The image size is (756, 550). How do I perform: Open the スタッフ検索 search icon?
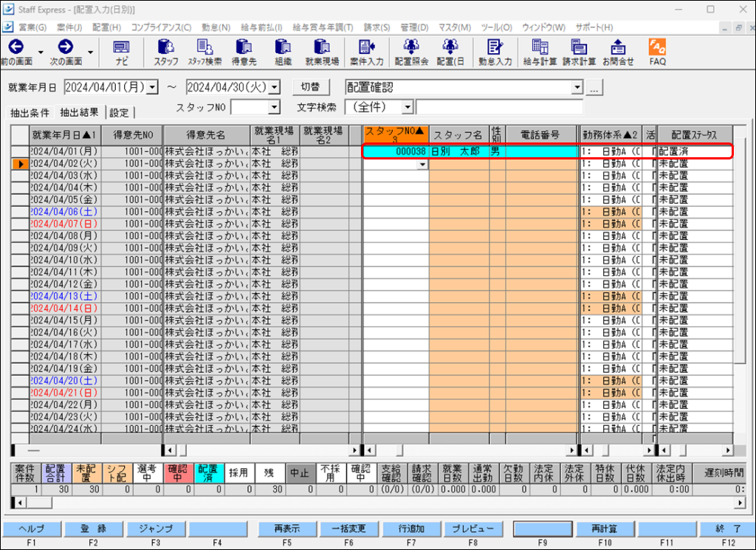(205, 52)
